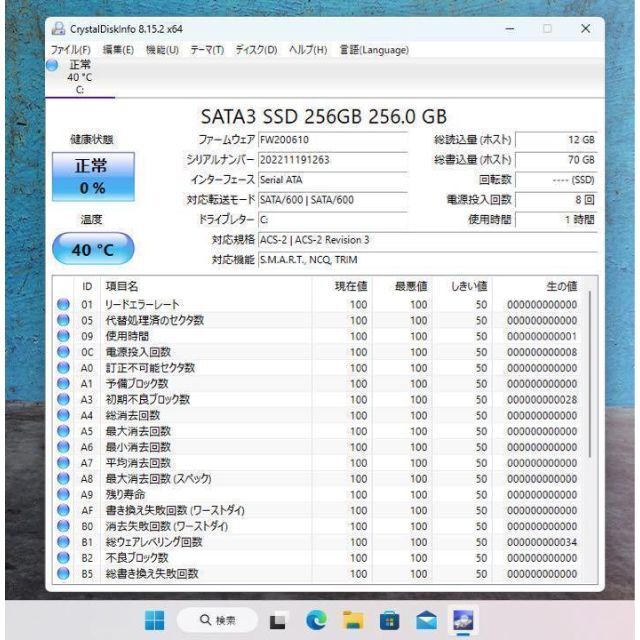Click the status dot for row 0C 電源投入回数
Image resolution: width=640 pixels, height=640 pixels.
[63, 352]
